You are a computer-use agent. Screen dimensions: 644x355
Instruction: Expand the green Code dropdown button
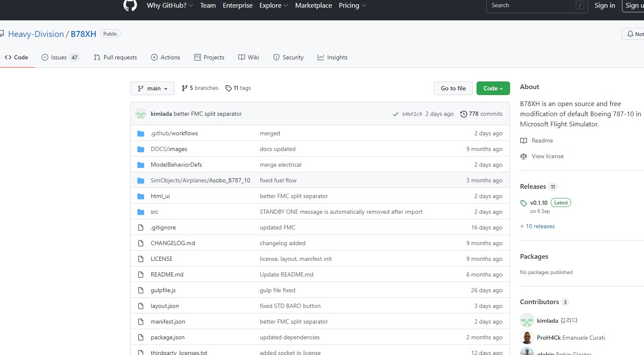pyautogui.click(x=493, y=88)
